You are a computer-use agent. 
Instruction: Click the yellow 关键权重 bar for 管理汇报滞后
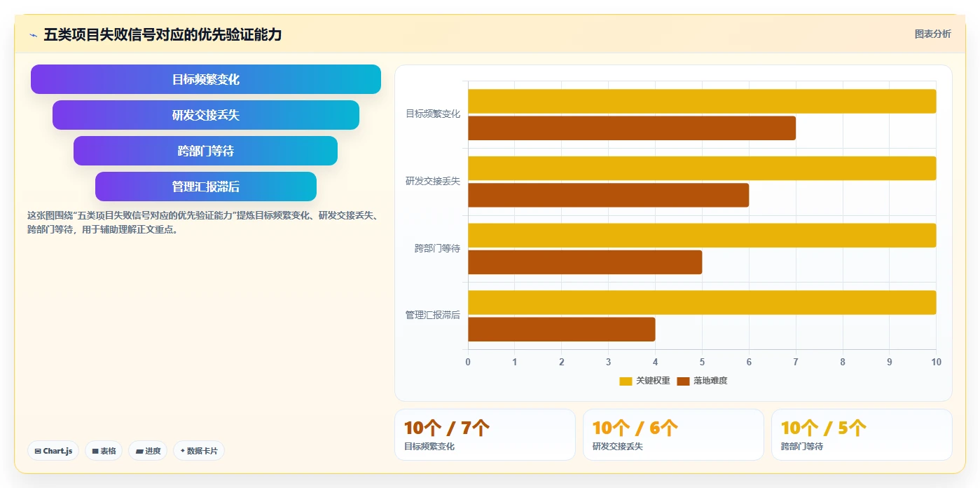pyautogui.click(x=702, y=302)
